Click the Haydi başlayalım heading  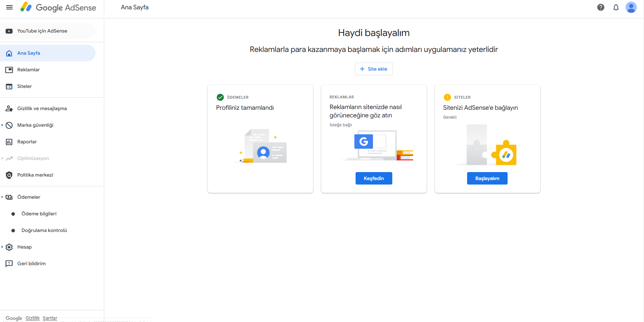374,33
